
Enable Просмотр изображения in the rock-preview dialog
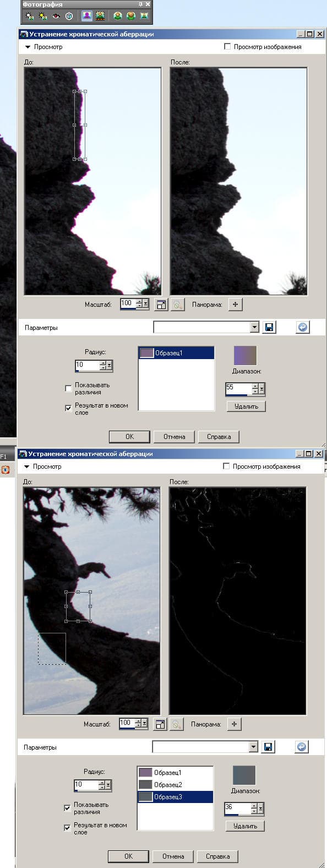tap(227, 47)
